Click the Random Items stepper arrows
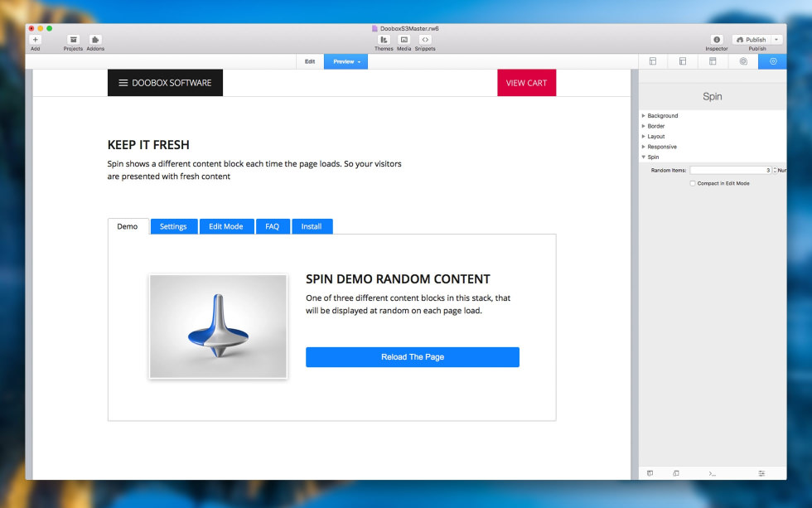The image size is (812, 508). pyautogui.click(x=775, y=171)
